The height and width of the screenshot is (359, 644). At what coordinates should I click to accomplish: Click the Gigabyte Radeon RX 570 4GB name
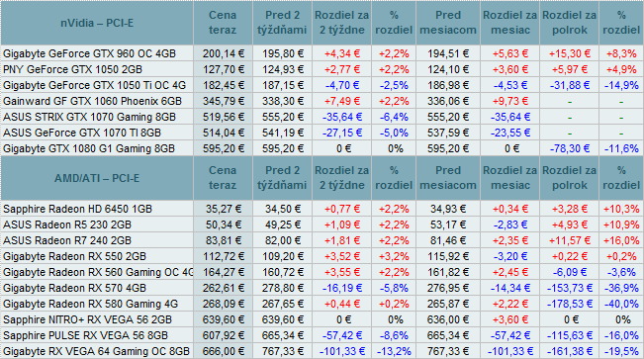75,288
